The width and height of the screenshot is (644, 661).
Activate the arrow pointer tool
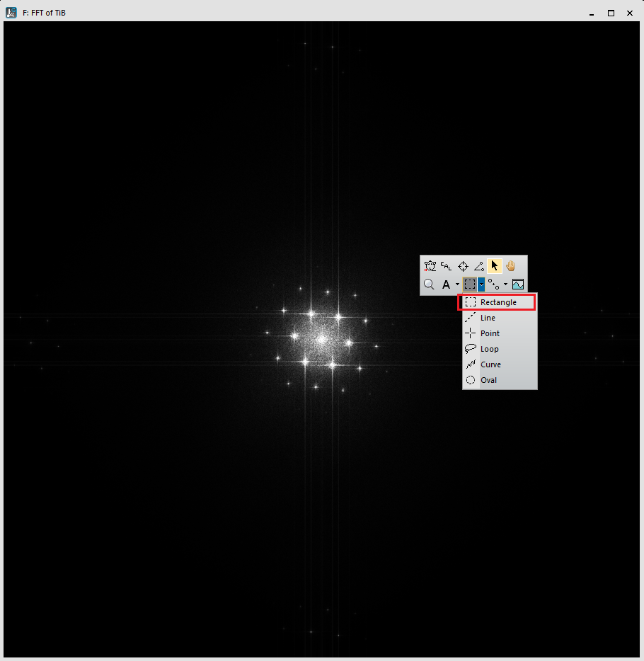495,266
